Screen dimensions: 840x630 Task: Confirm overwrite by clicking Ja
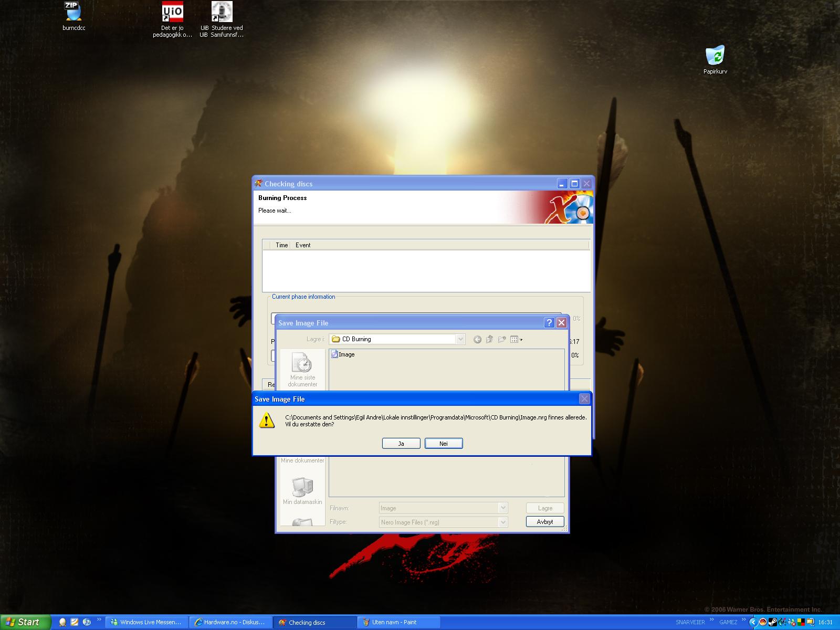point(401,444)
